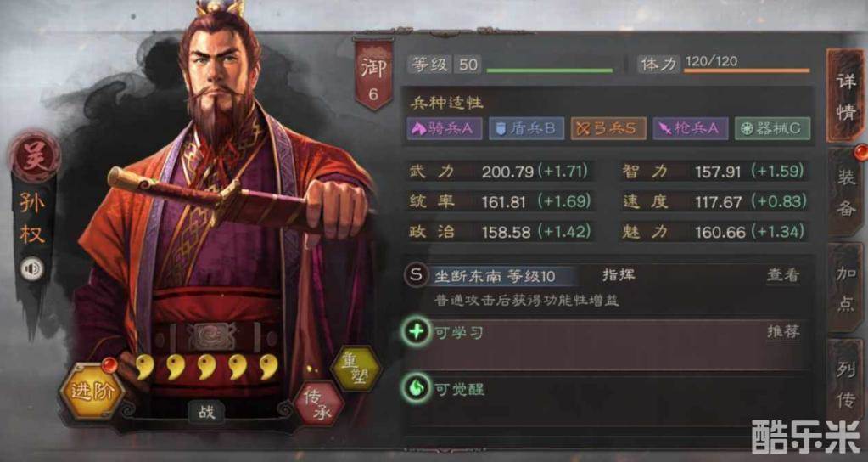Click the 推荐 link for learnable skill

[x=783, y=332]
